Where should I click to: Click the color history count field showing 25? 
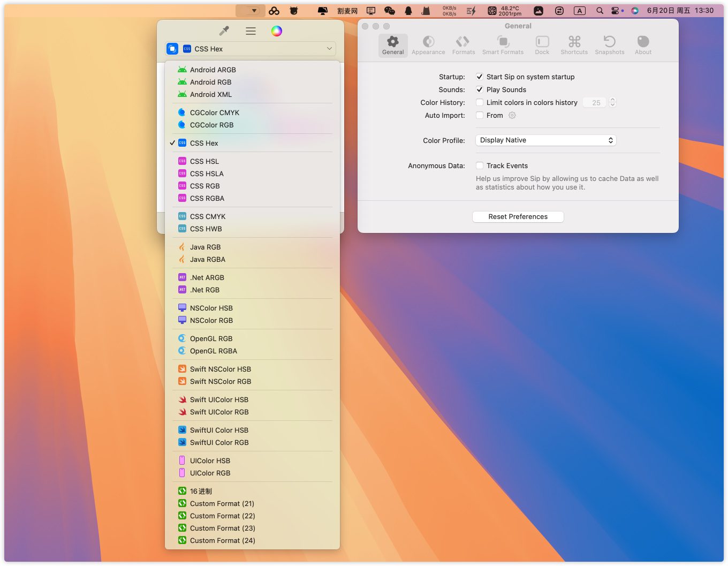coord(596,102)
